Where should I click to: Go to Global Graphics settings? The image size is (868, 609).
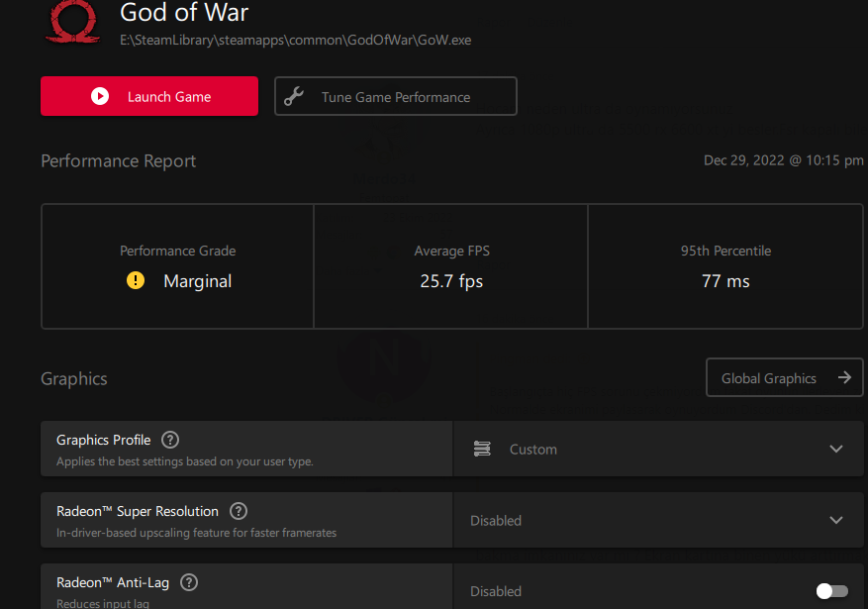tap(785, 377)
